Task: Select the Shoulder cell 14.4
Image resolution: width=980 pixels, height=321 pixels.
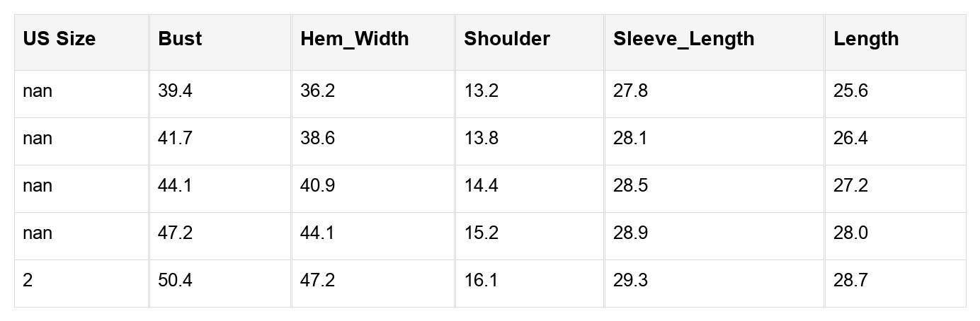Action: (482, 186)
